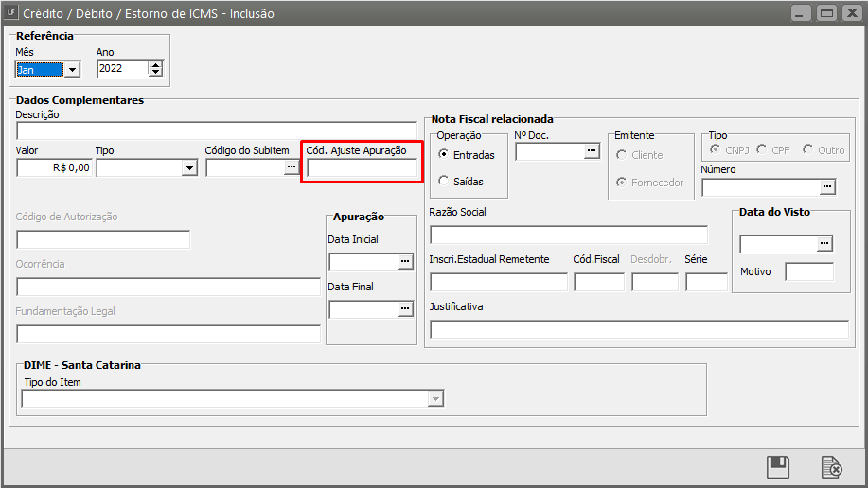Click the Cód. Ajuste Apuração field
The image size is (868, 488).
pos(361,168)
